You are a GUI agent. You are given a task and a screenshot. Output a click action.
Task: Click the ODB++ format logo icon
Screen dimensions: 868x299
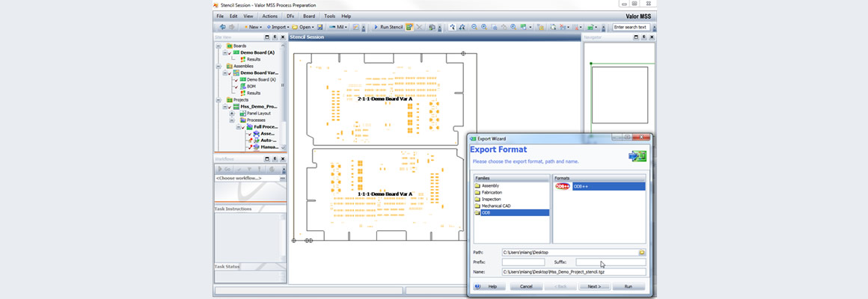563,187
